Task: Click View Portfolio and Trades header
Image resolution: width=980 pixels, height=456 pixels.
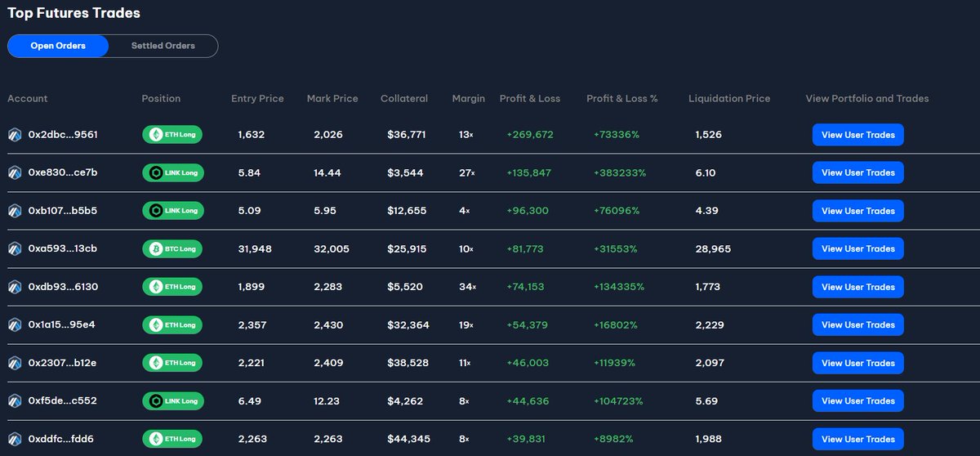Action: click(867, 98)
